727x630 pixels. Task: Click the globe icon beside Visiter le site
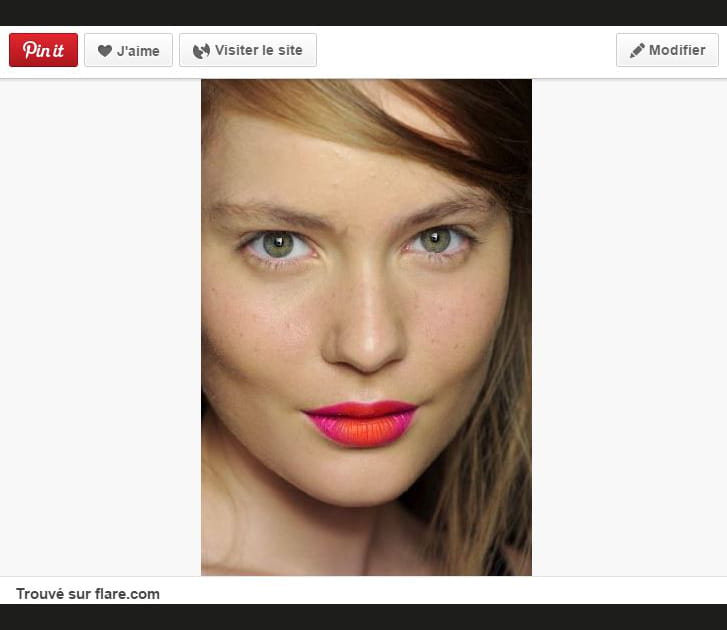(x=201, y=51)
